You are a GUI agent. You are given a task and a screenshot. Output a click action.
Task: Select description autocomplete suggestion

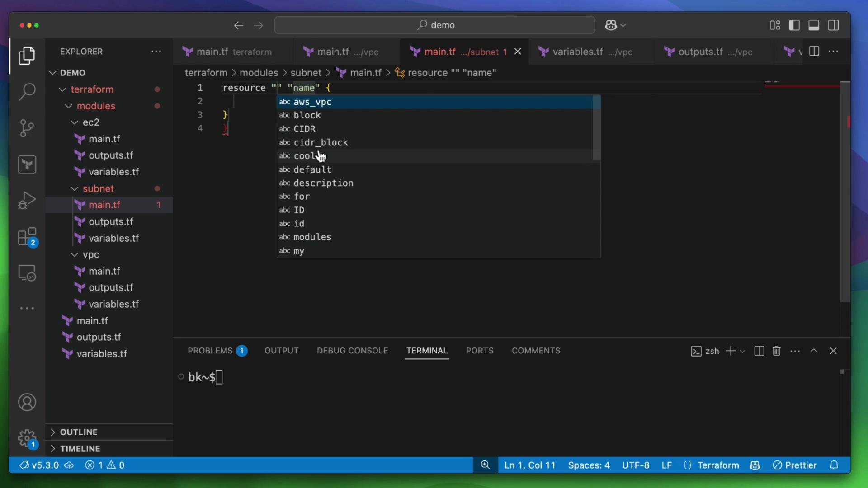point(435,183)
